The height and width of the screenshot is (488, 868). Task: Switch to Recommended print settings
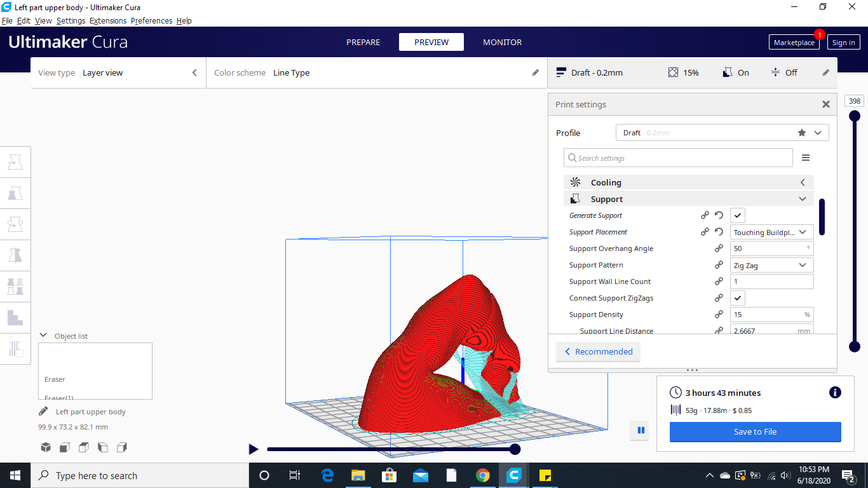(598, 351)
